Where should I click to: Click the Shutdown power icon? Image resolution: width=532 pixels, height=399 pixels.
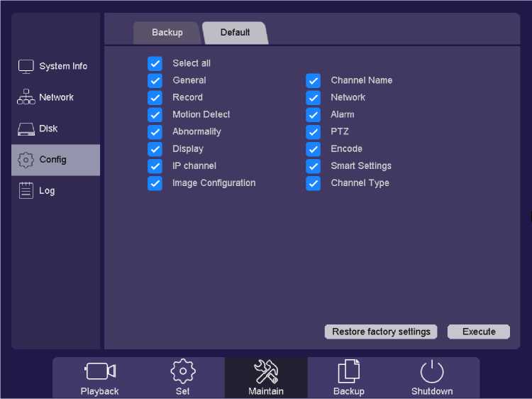431,371
